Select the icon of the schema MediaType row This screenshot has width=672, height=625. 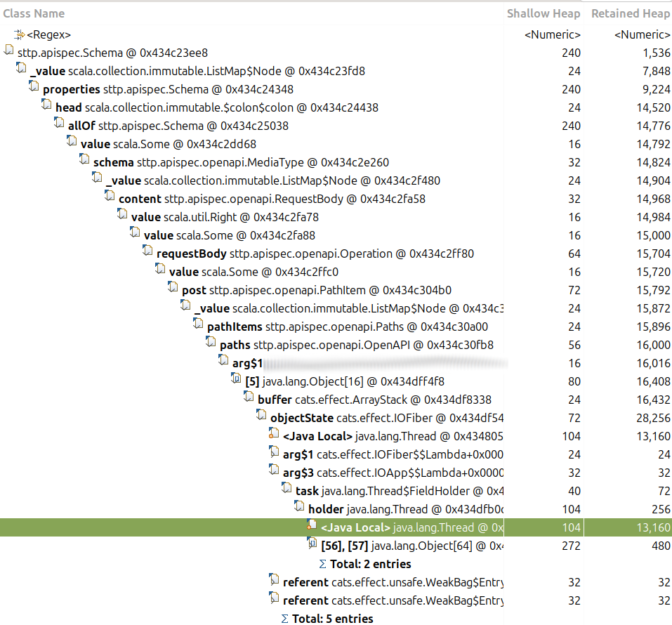84,159
